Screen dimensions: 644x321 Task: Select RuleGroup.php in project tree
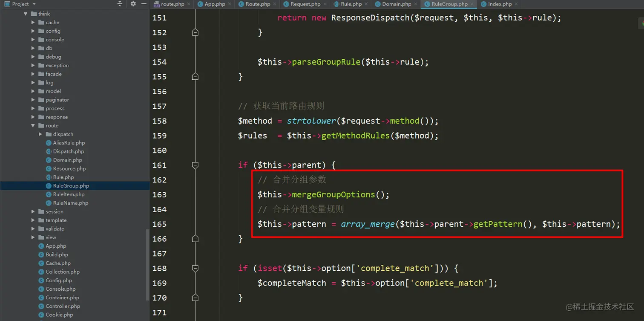pyautogui.click(x=71, y=186)
